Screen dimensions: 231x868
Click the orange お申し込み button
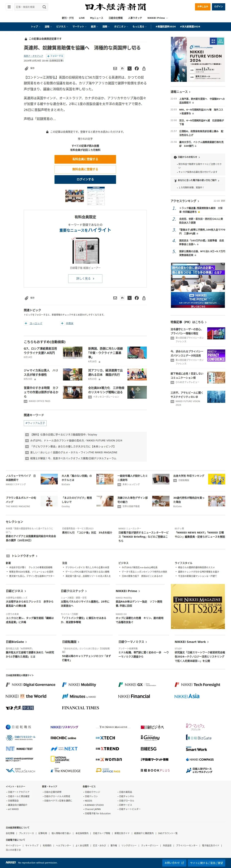[x=203, y=7]
